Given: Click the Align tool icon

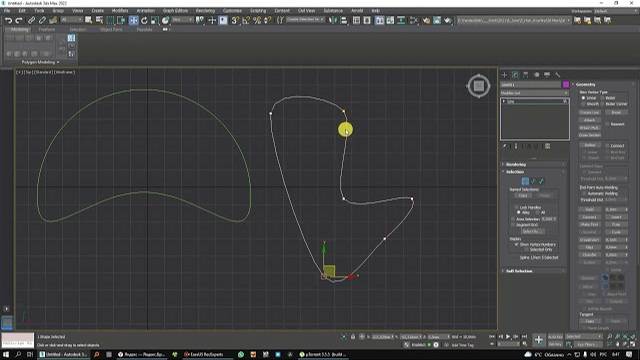Looking at the screenshot, I should click(343, 20).
